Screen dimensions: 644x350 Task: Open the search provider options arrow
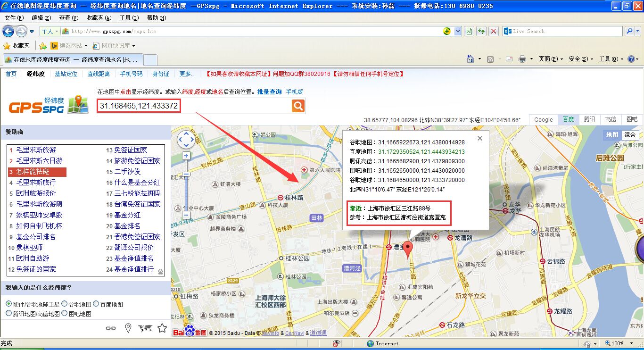(x=637, y=31)
